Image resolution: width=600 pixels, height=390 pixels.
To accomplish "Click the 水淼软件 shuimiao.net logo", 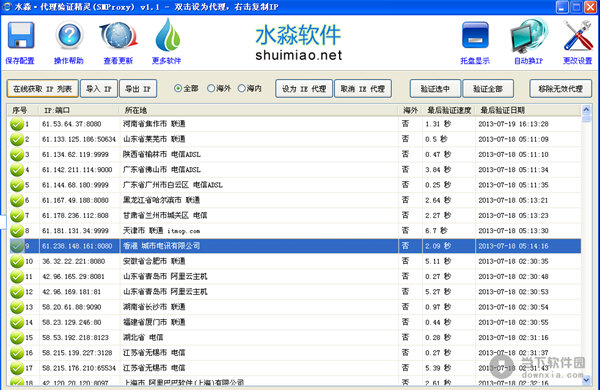I will (x=298, y=42).
